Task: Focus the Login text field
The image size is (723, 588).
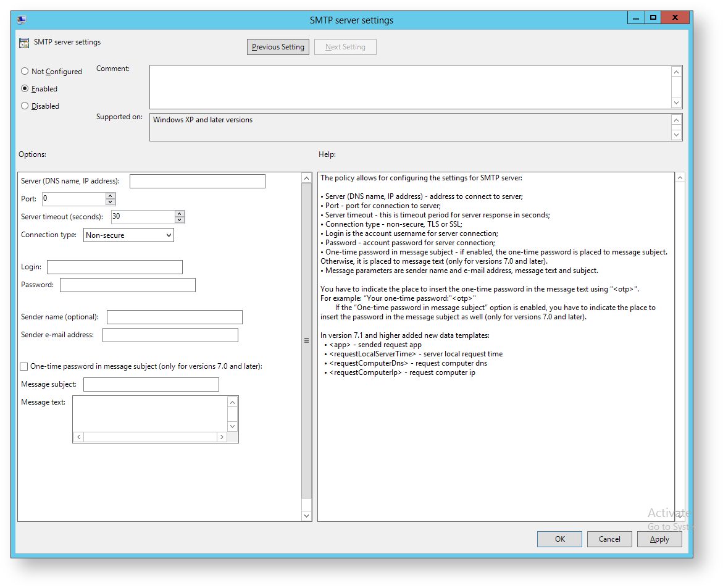Action: [114, 267]
